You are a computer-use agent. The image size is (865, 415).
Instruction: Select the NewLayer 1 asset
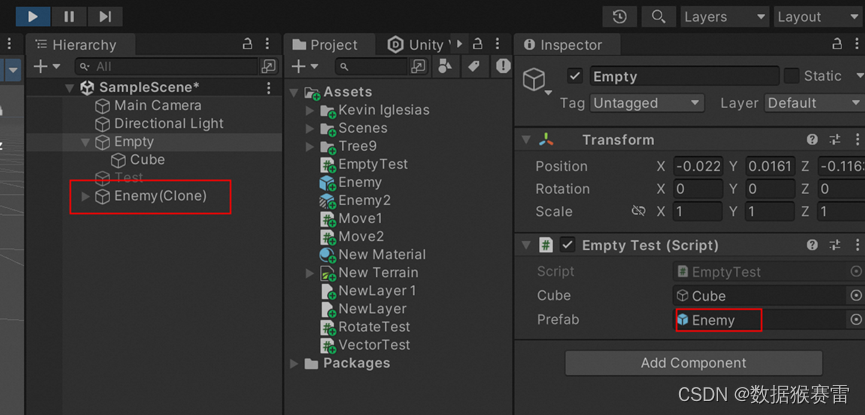click(368, 291)
